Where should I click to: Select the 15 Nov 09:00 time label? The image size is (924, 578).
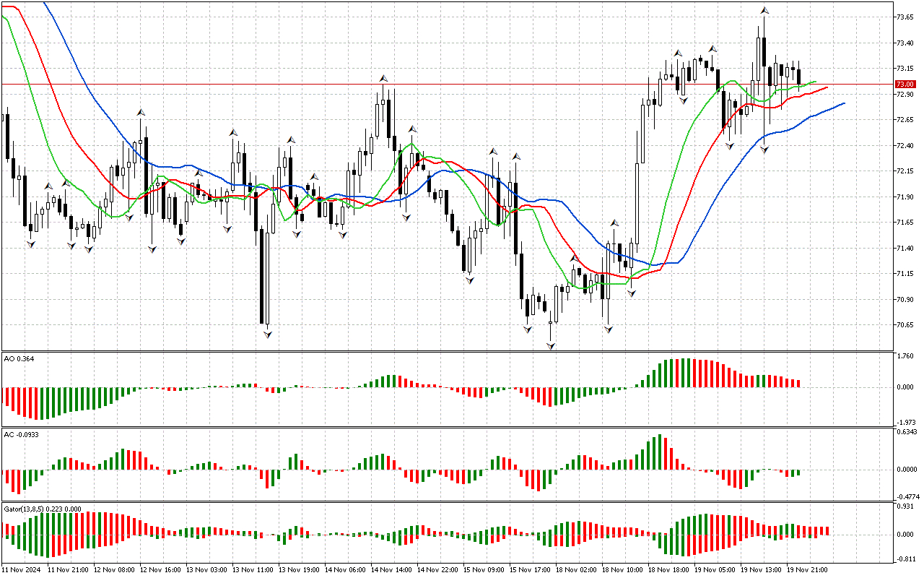click(484, 570)
